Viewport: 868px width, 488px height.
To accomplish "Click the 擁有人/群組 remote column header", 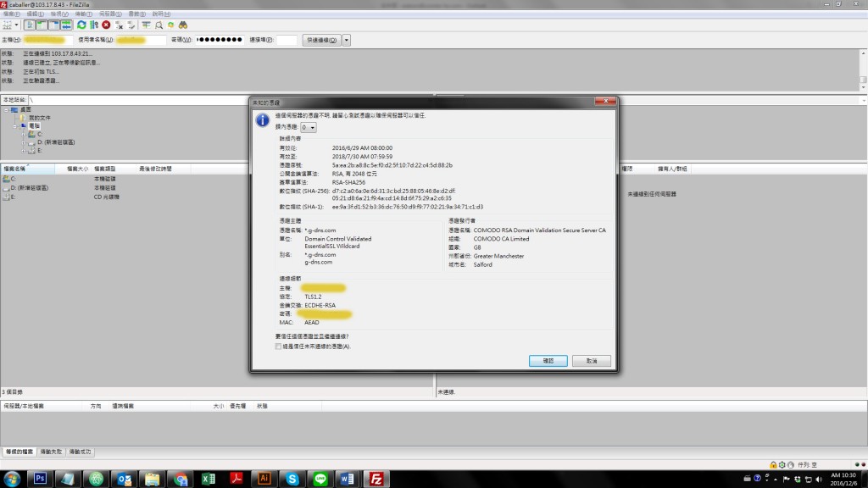I will coord(672,169).
